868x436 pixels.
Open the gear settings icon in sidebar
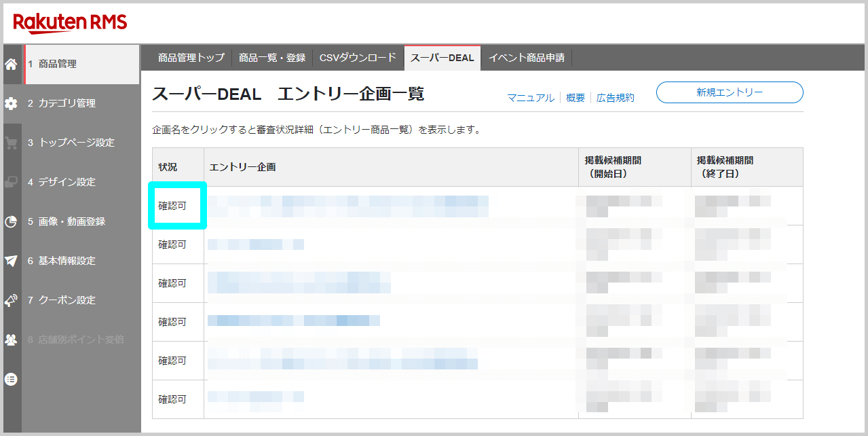(x=11, y=104)
